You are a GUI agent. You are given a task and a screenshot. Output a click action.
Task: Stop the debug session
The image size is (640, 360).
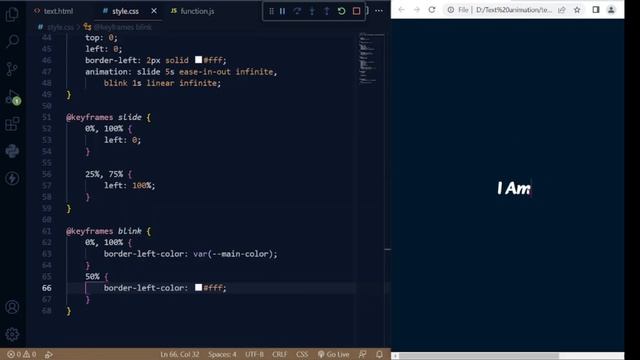click(x=356, y=11)
